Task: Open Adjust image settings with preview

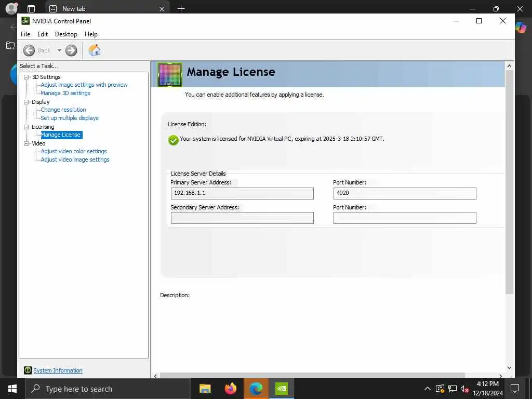Action: click(84, 85)
